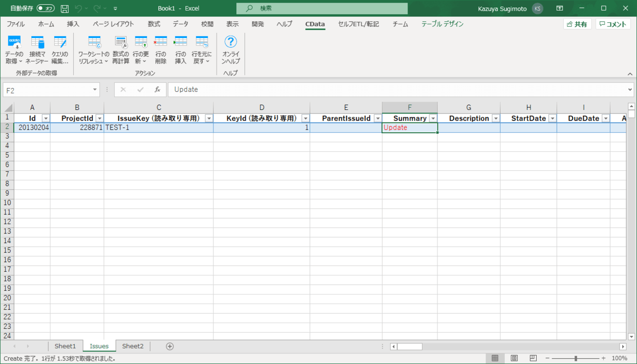The width and height of the screenshot is (637, 364).
Task: Open the データ ribbon tab
Action: [180, 24]
